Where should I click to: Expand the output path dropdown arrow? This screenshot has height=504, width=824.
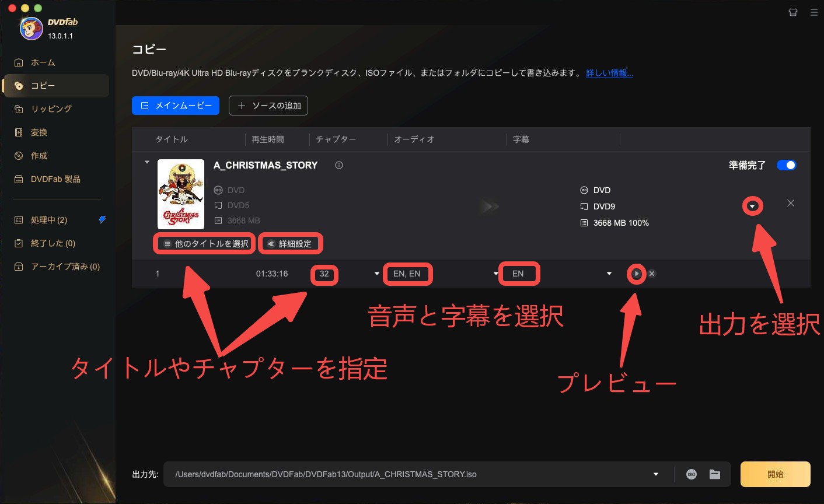(x=656, y=474)
